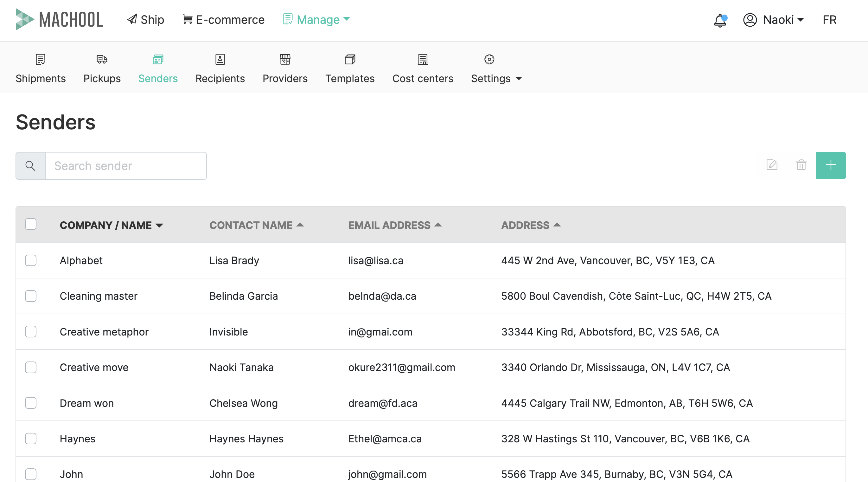
Task: Open the Ship menu
Action: click(146, 20)
